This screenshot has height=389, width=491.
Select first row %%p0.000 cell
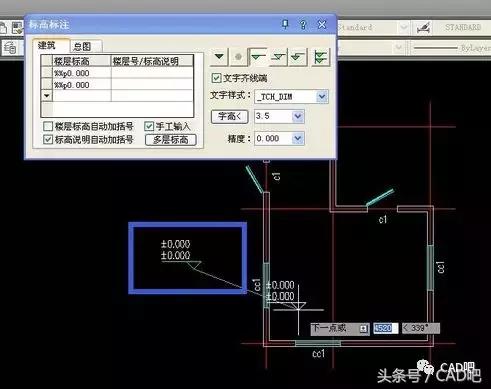pyautogui.click(x=82, y=73)
